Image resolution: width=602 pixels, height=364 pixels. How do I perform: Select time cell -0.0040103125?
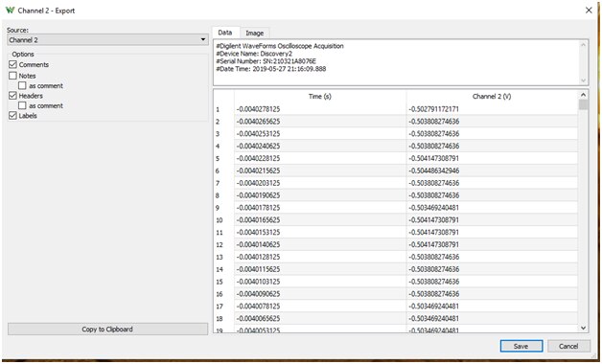(x=320, y=282)
